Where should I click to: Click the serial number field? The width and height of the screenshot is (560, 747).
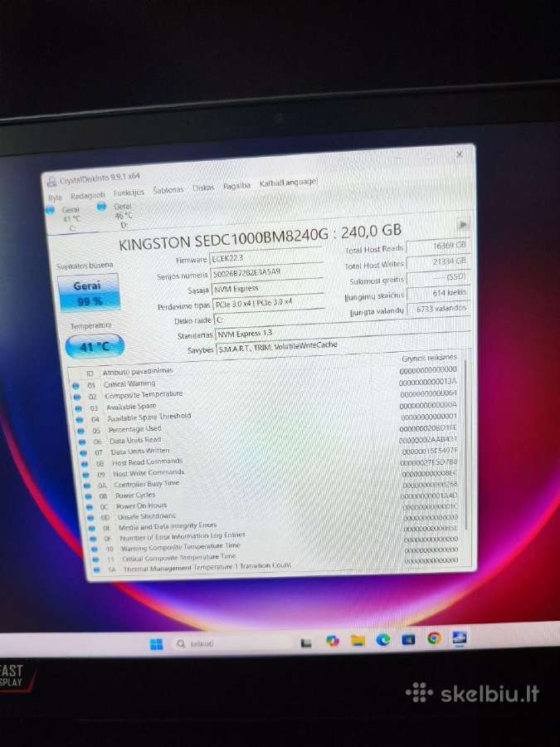point(267,273)
